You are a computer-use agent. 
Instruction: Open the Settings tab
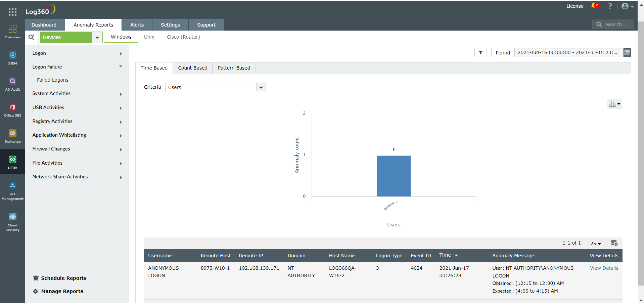point(170,25)
